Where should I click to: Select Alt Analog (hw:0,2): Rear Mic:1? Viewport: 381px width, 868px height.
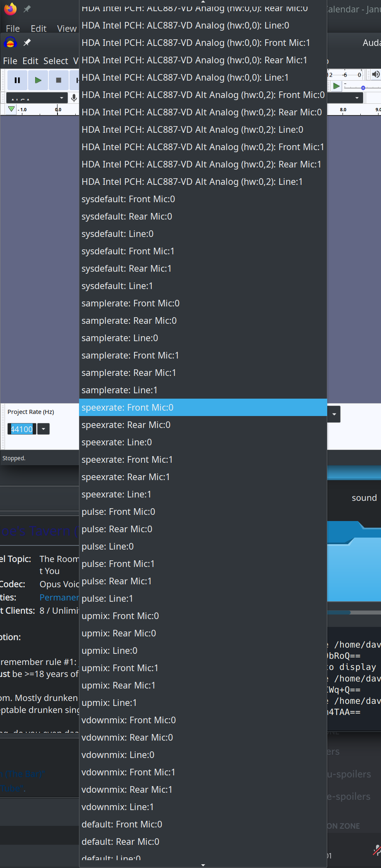(203, 164)
